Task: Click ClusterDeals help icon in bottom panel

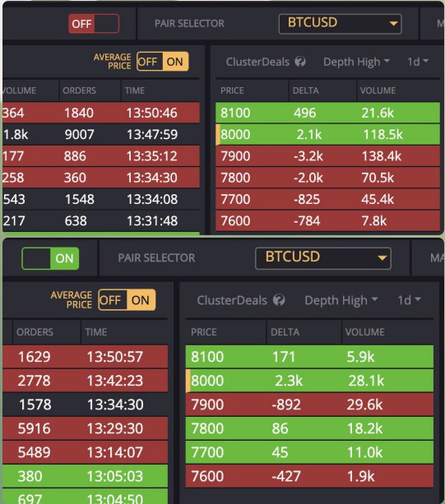Action: point(279,300)
